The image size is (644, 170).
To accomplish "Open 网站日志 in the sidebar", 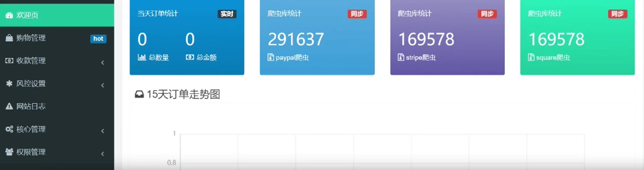I will point(57,107).
